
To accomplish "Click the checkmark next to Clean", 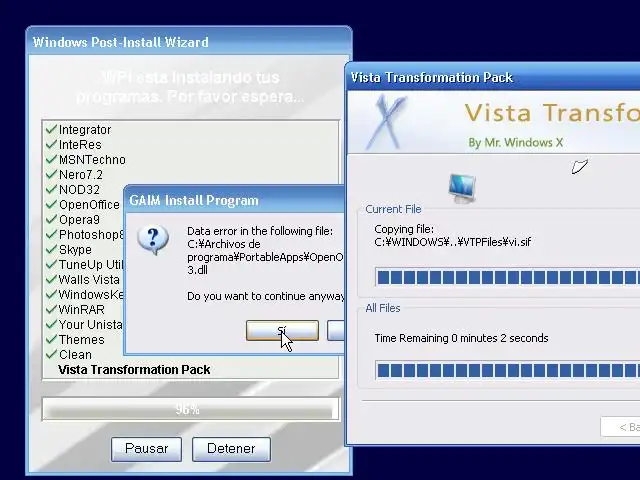I will (x=51, y=354).
